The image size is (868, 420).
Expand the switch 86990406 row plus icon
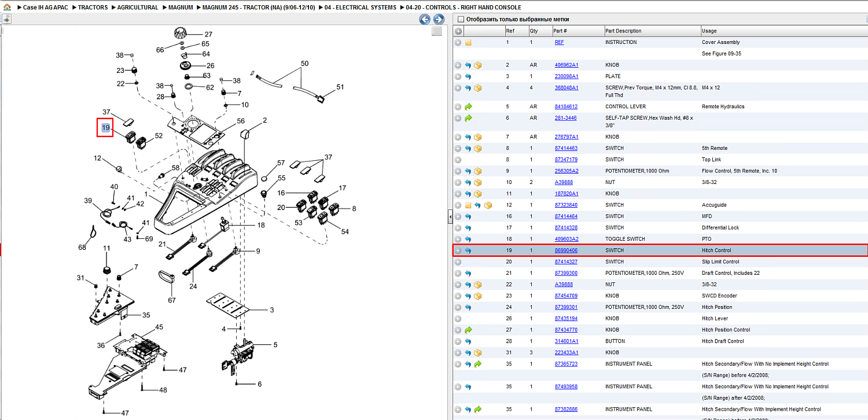[458, 250]
